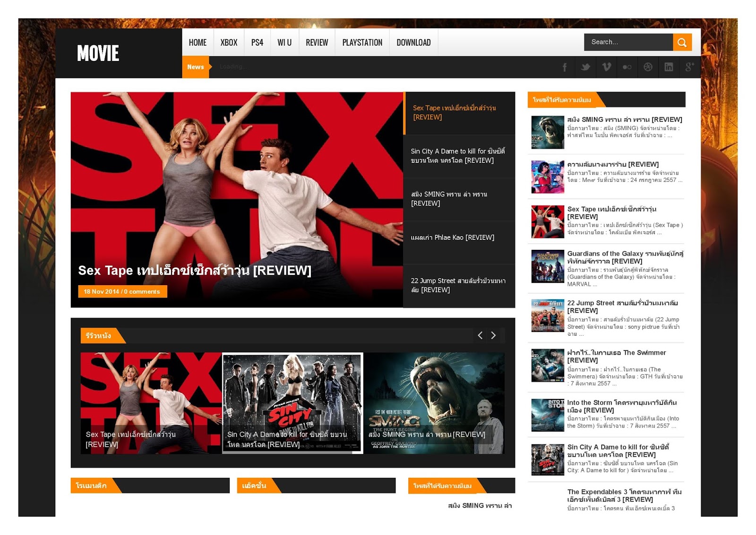The image size is (756, 535).
Task: Open the WI U menu item
Action: click(x=284, y=42)
